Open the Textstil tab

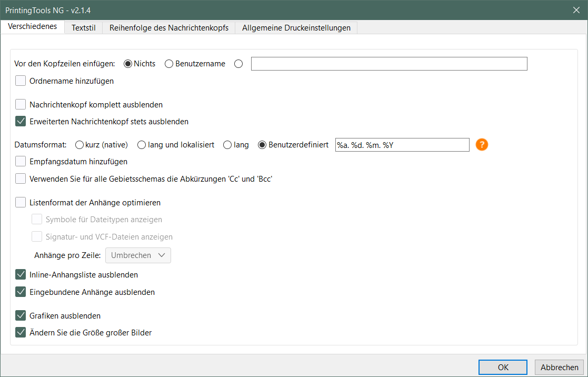pos(84,28)
